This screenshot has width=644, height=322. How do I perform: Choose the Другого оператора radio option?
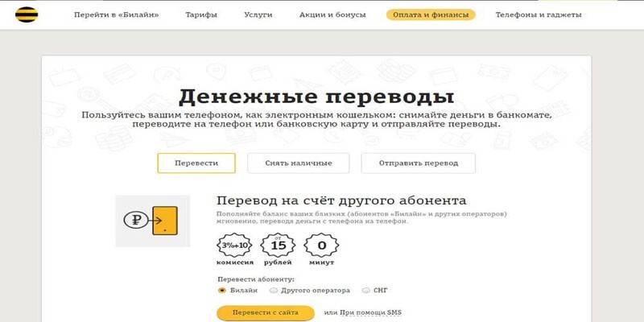click(x=274, y=290)
